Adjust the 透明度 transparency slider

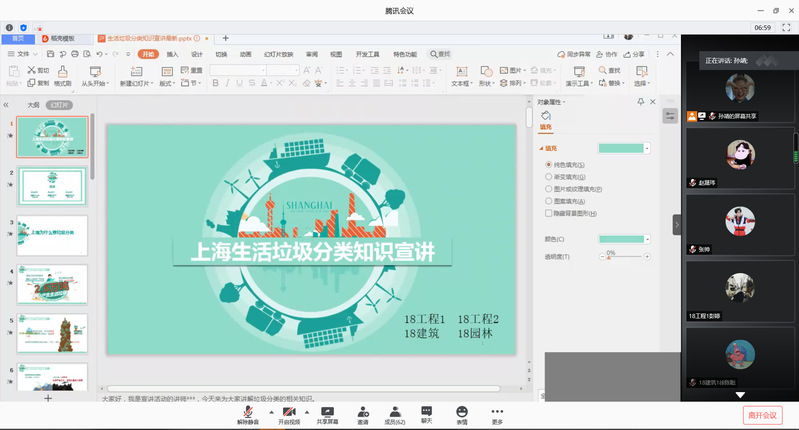coord(608,256)
